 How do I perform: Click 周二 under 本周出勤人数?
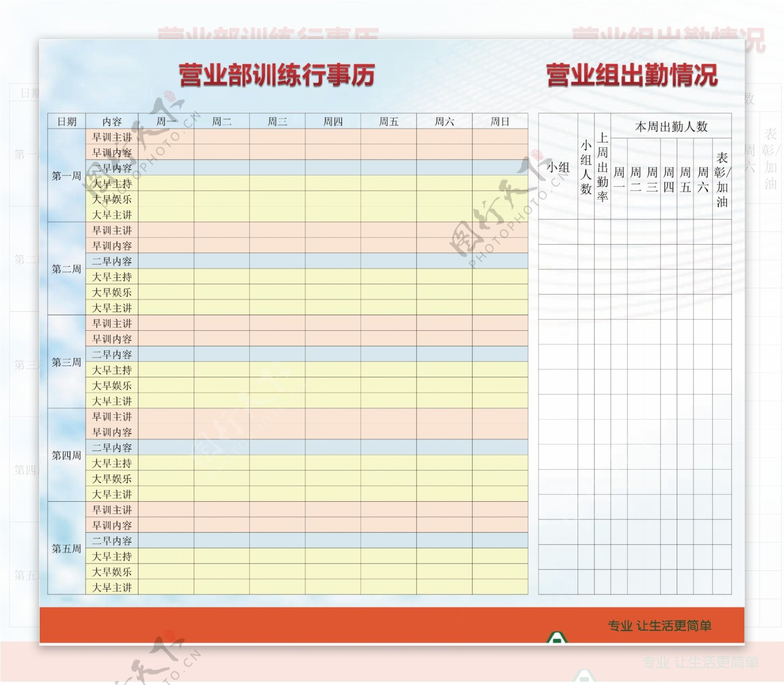click(636, 179)
